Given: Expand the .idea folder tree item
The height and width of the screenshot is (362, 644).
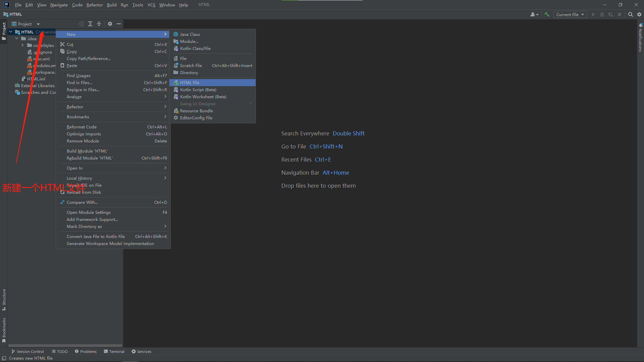Looking at the screenshot, I should tap(16, 39).
